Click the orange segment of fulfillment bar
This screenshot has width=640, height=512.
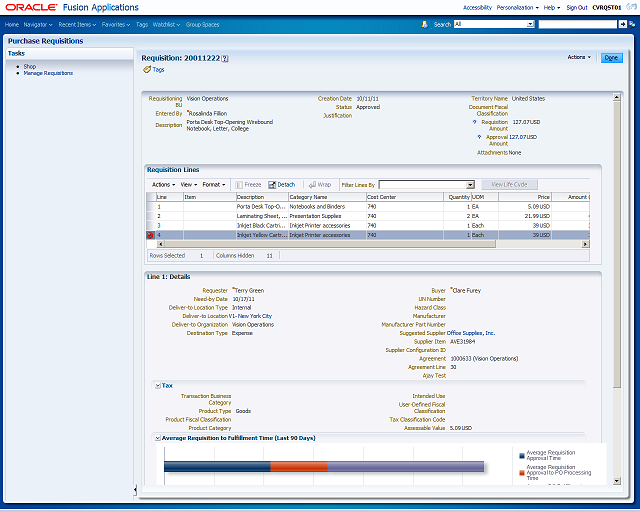point(299,466)
